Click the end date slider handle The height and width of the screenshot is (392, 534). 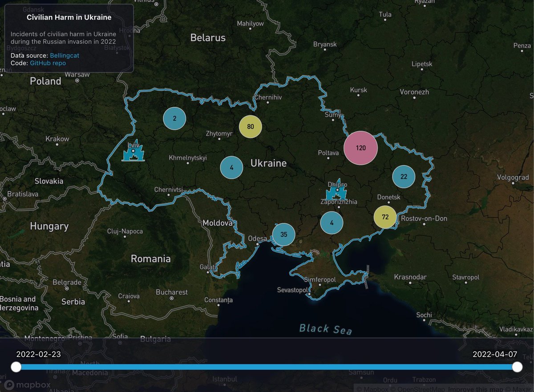517,367
